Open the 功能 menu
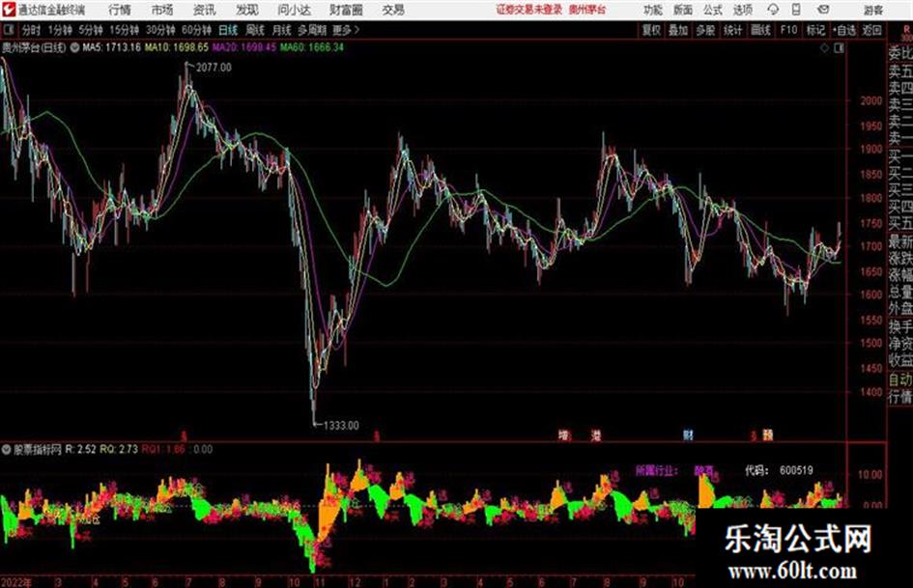This screenshot has height=588, width=913. coord(653,10)
